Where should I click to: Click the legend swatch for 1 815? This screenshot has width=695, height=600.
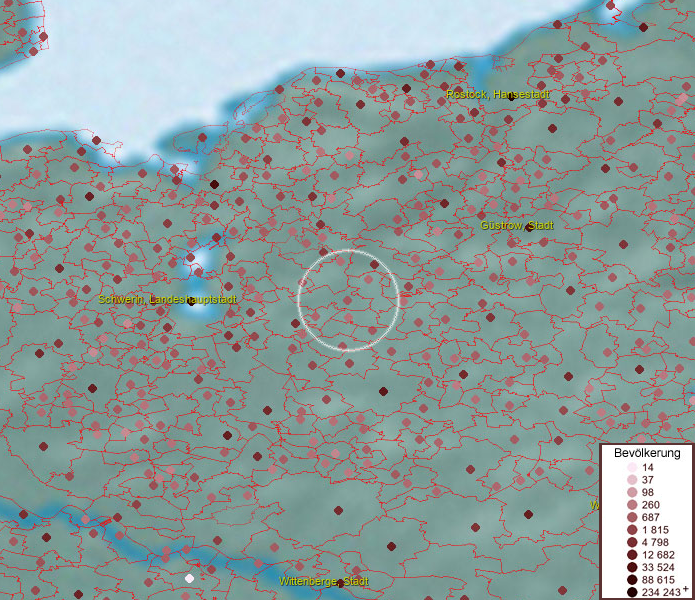click(632, 529)
